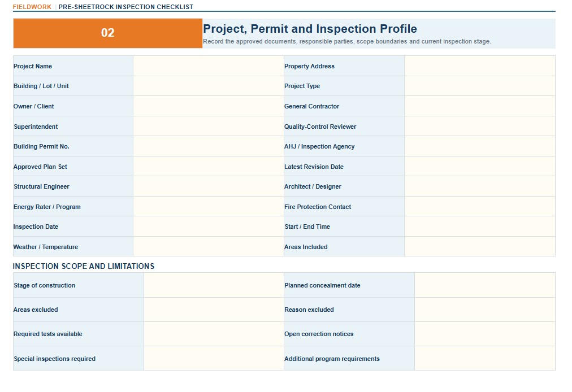The width and height of the screenshot is (572, 392).
Task: Select the 'Open correction notices' label
Action: (319, 334)
